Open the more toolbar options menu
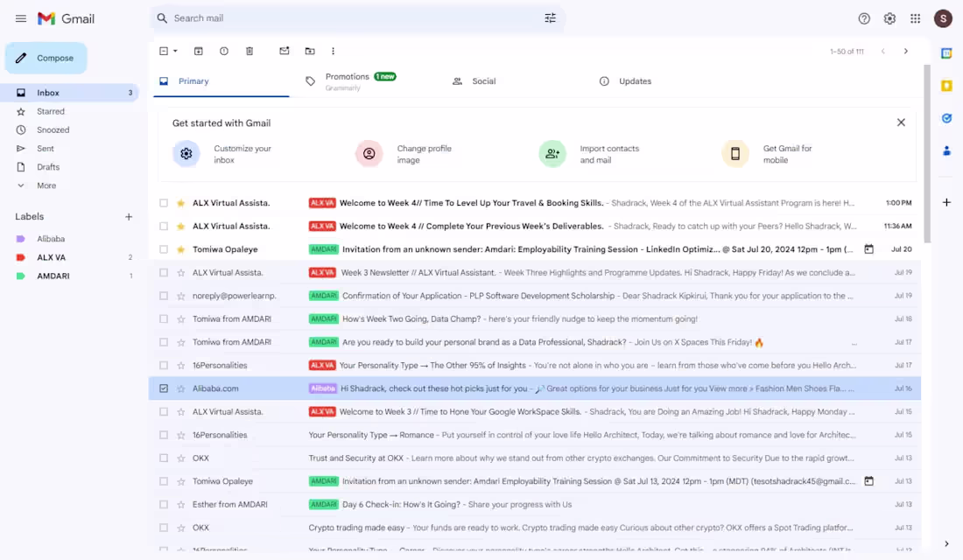This screenshot has width=963, height=560. point(334,51)
